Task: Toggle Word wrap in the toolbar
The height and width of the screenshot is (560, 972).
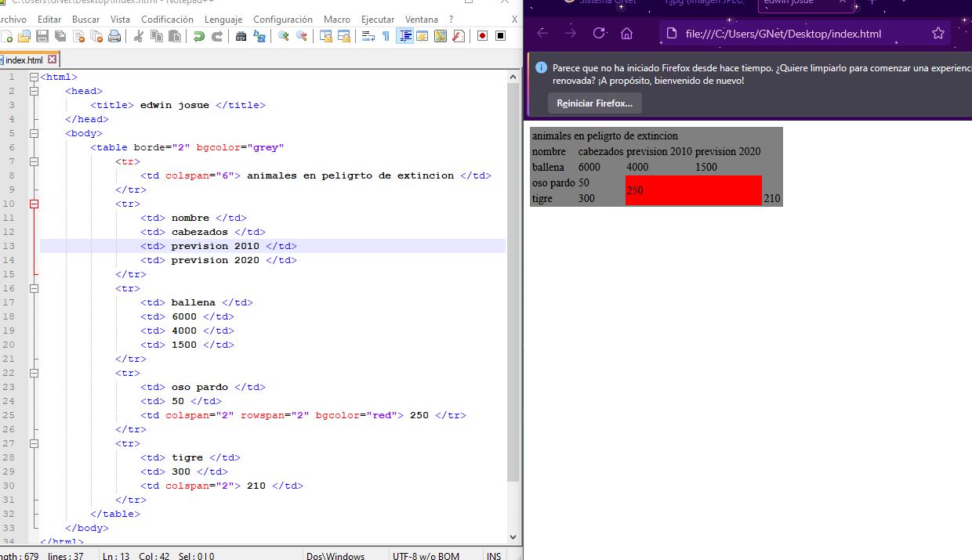Action: [x=368, y=36]
